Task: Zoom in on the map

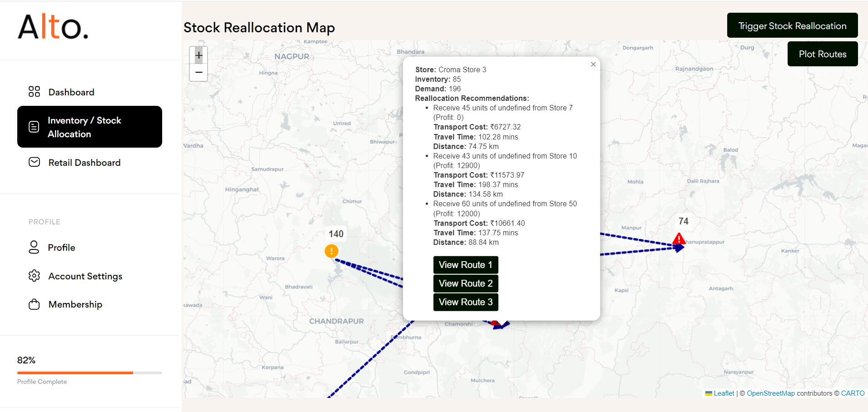Action: (x=198, y=55)
